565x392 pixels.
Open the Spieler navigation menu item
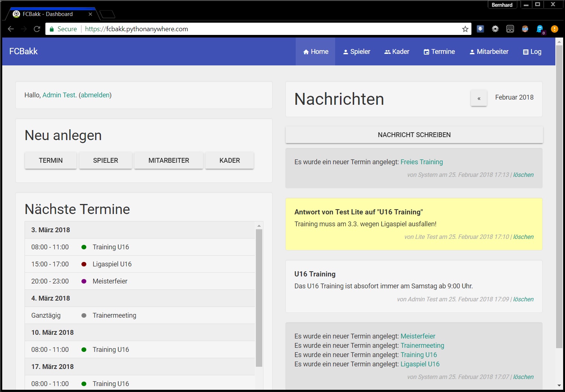(x=356, y=52)
